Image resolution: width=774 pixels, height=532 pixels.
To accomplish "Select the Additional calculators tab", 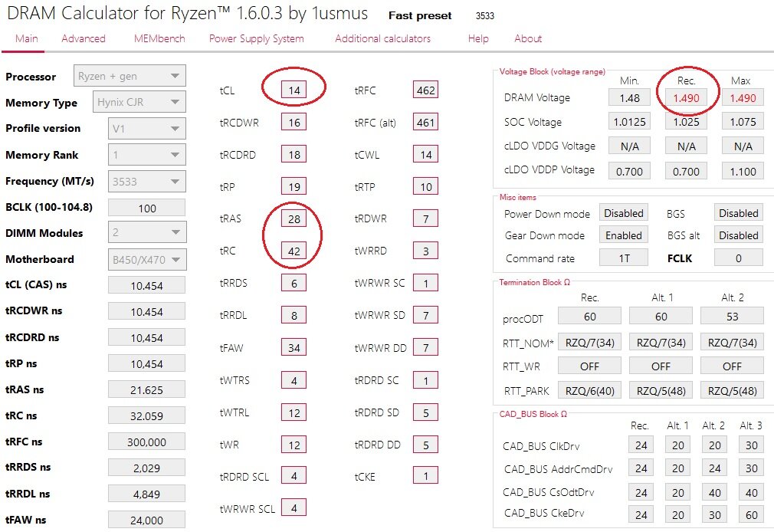I will pyautogui.click(x=382, y=38).
